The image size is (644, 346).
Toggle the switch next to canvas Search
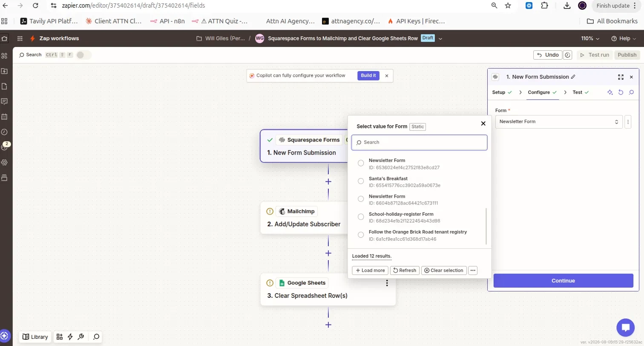click(x=83, y=55)
